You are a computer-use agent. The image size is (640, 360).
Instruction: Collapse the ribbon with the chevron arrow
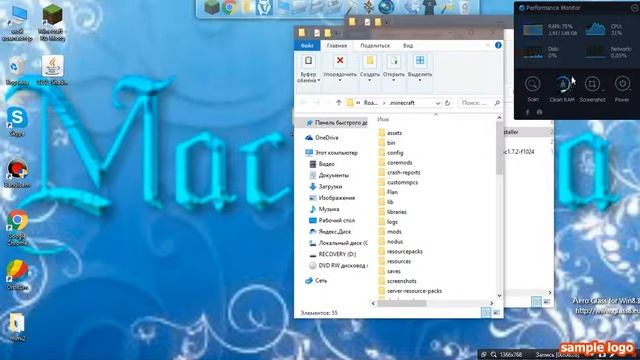click(x=488, y=45)
